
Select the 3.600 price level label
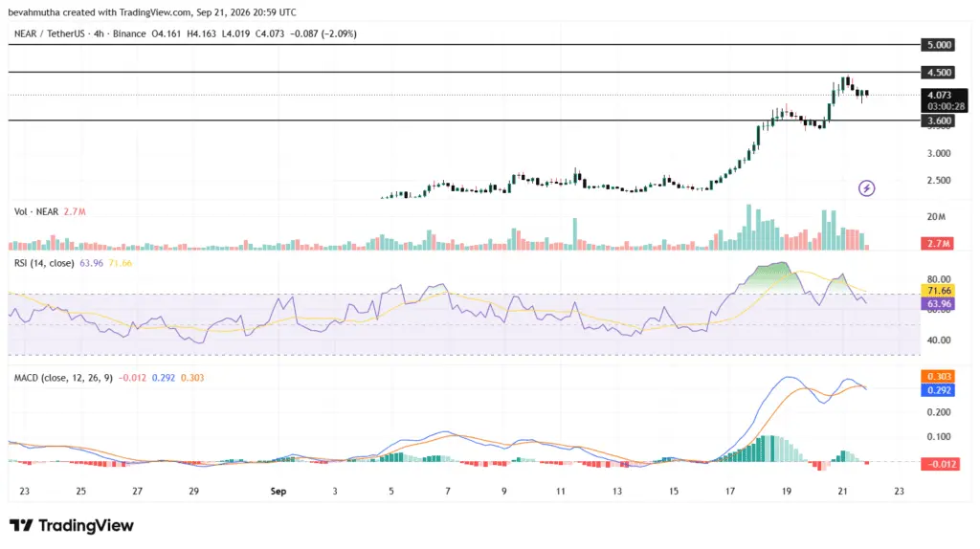coord(939,121)
